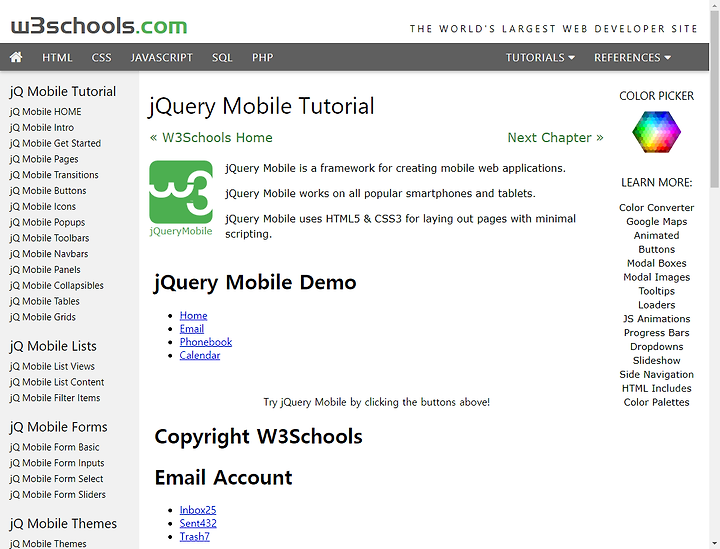Image resolution: width=720 pixels, height=549 pixels.
Task: Open HTML in the top navbar
Action: [57, 57]
